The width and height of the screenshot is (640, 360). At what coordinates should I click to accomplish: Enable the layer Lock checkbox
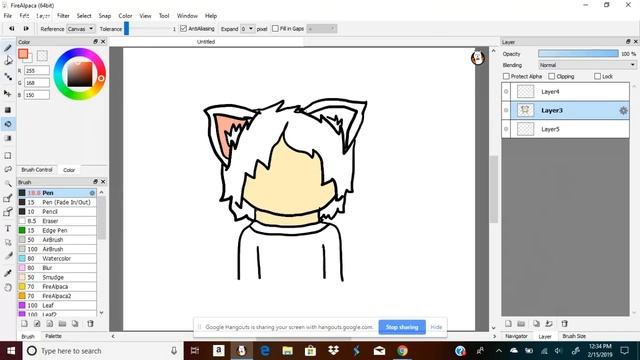pyautogui.click(x=598, y=76)
